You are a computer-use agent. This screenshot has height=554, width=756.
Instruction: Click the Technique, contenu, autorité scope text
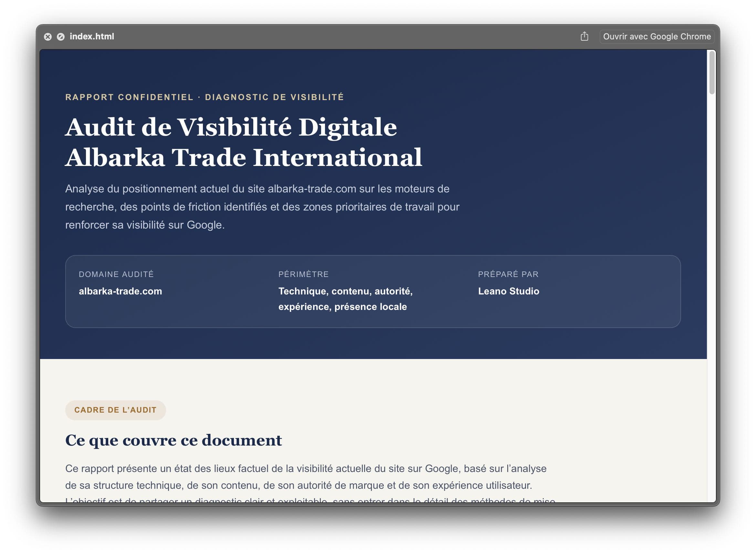(346, 299)
